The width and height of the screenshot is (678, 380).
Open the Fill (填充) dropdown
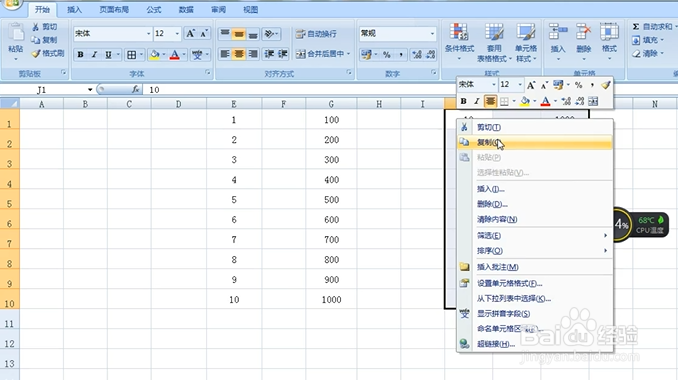pos(648,40)
